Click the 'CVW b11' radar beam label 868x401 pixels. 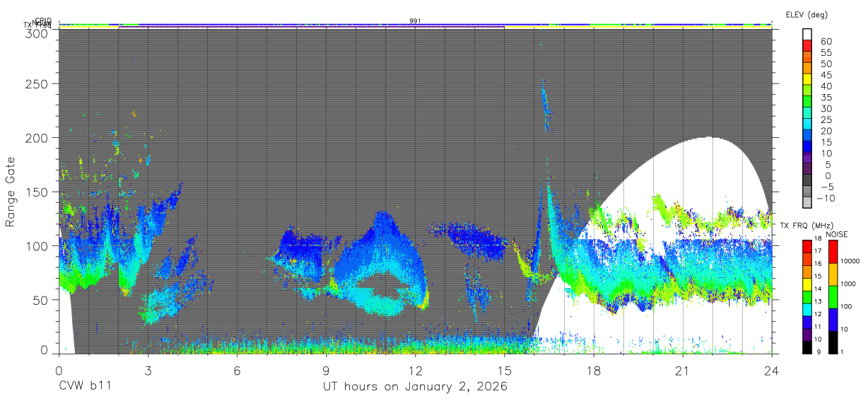(x=85, y=386)
